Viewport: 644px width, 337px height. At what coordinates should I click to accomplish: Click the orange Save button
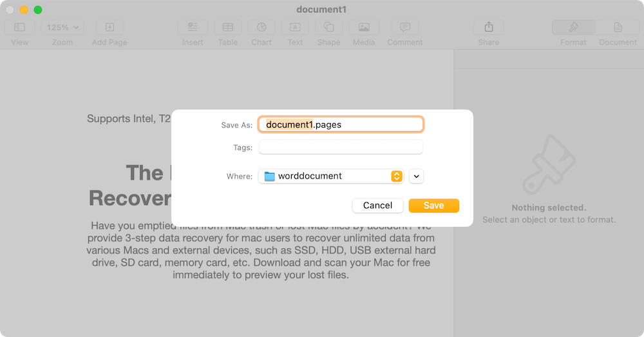tap(433, 206)
